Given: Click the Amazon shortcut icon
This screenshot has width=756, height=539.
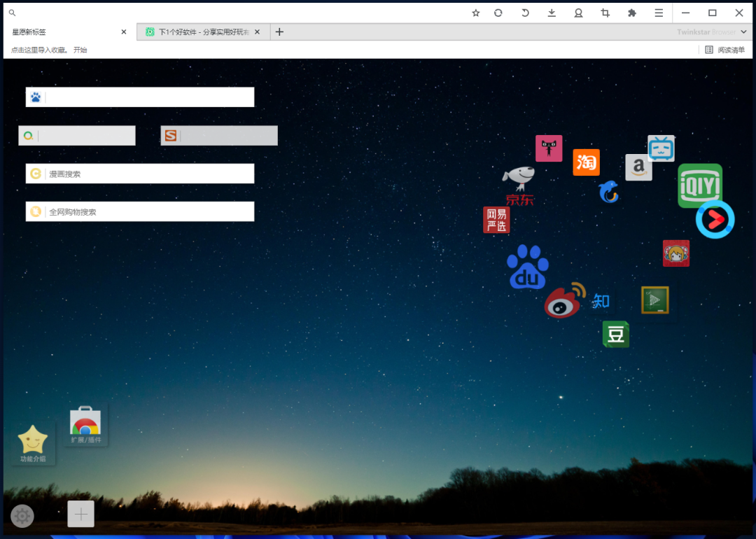Looking at the screenshot, I should pyautogui.click(x=638, y=168).
